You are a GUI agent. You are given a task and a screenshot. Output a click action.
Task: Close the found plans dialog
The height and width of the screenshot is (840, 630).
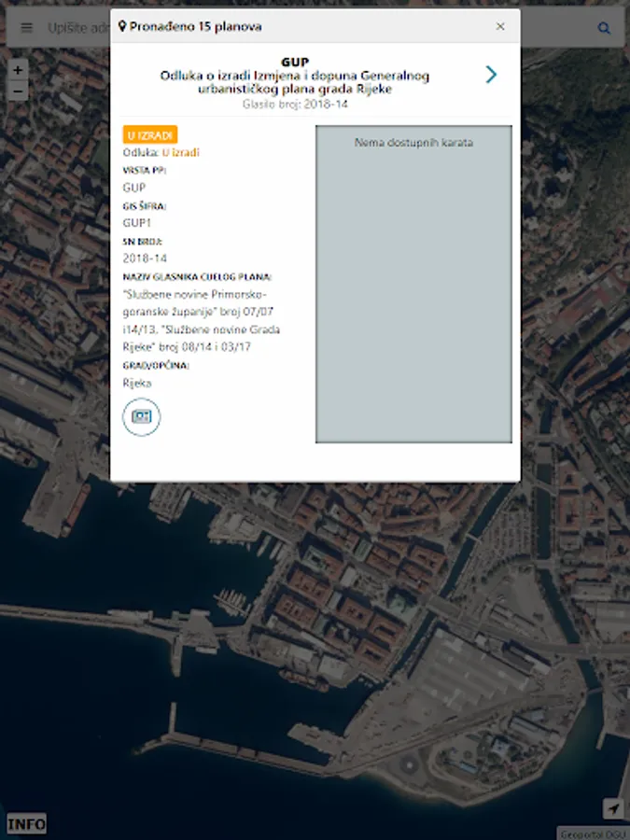coord(500,26)
